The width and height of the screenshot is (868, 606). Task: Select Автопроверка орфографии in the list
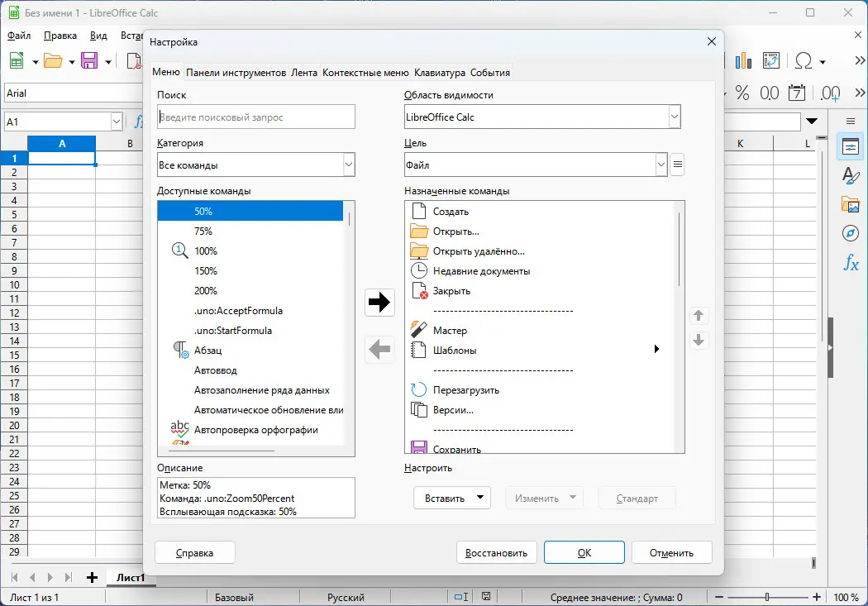[250, 430]
